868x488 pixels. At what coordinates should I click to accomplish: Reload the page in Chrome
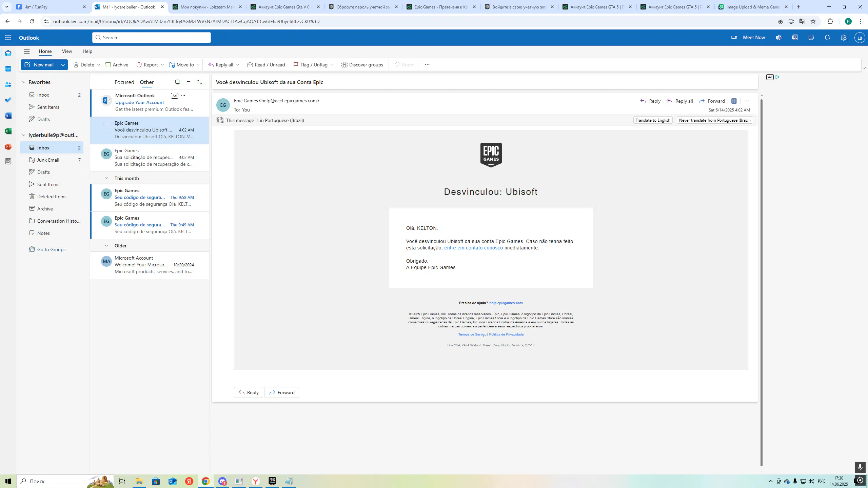coord(32,21)
